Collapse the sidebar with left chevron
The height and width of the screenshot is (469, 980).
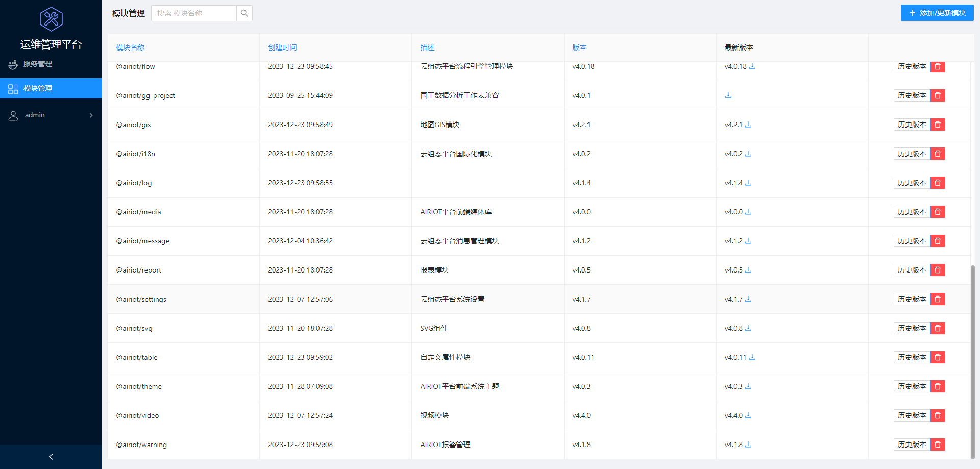coord(51,457)
